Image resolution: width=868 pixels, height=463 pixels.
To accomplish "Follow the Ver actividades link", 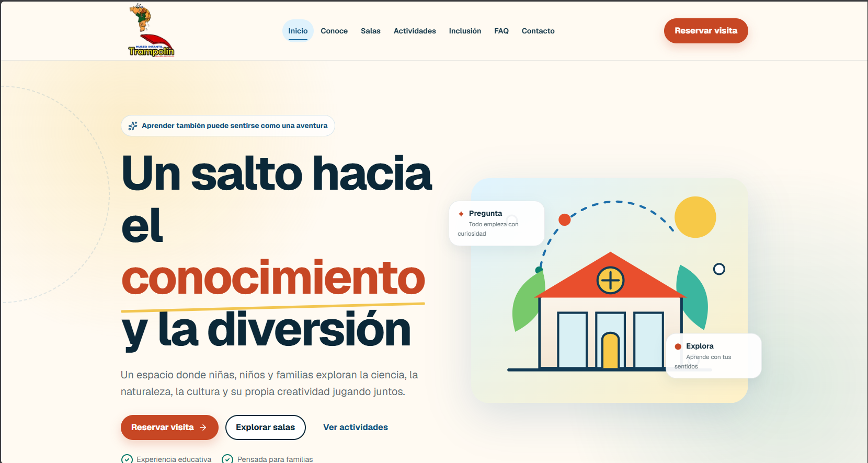I will [x=356, y=427].
